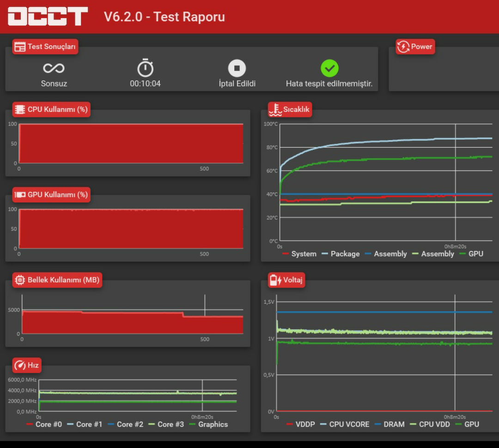Viewport: 499px width, 448px height.
Task: Click the OCCT logo in the header
Action: (48, 16)
